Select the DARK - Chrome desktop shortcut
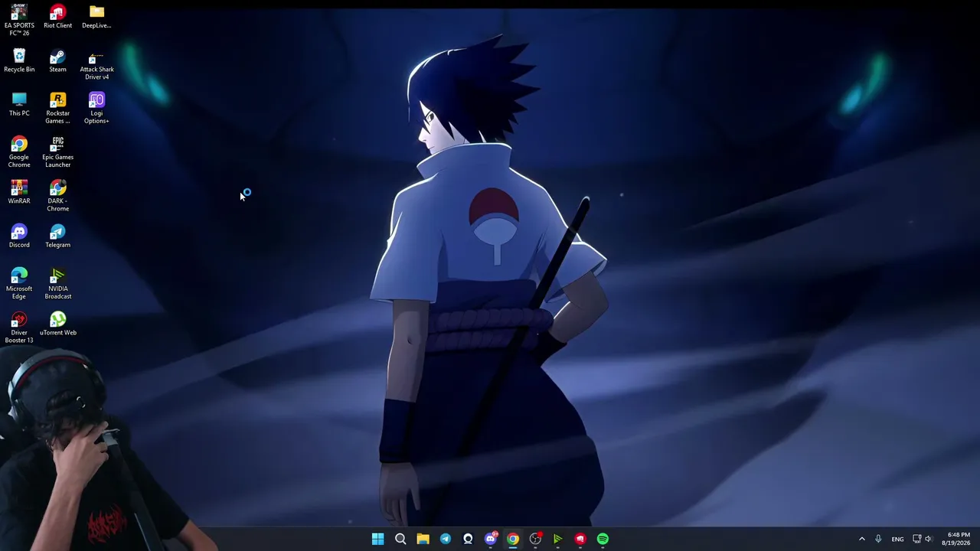 tap(57, 196)
